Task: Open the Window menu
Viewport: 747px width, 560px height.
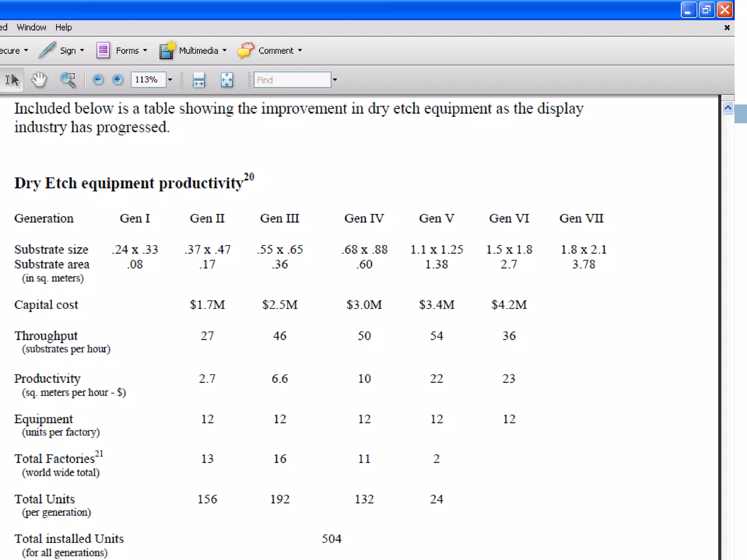Action: (31, 27)
